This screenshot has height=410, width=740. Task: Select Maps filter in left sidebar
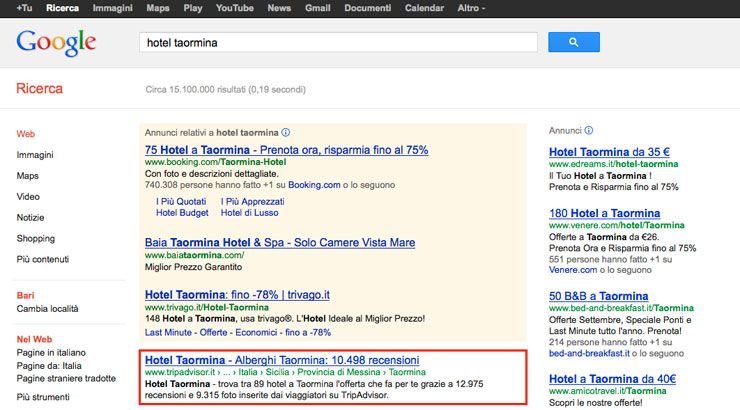point(27,176)
